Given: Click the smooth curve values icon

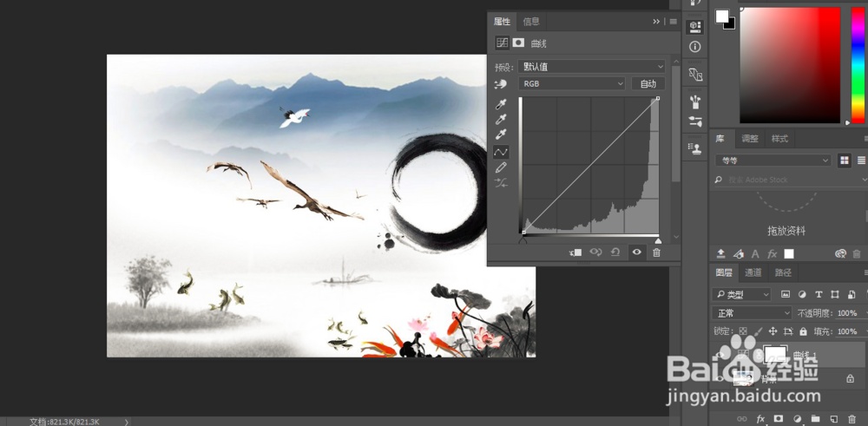Looking at the screenshot, I should point(501,182).
